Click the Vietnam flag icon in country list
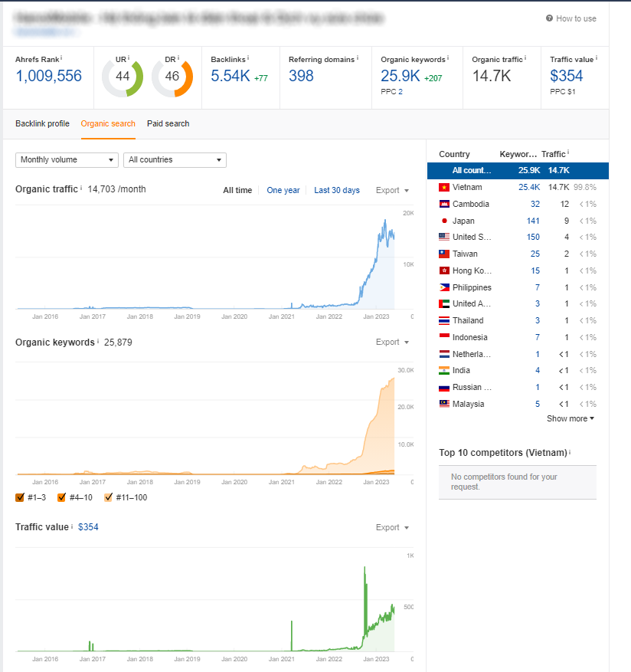 [443, 187]
